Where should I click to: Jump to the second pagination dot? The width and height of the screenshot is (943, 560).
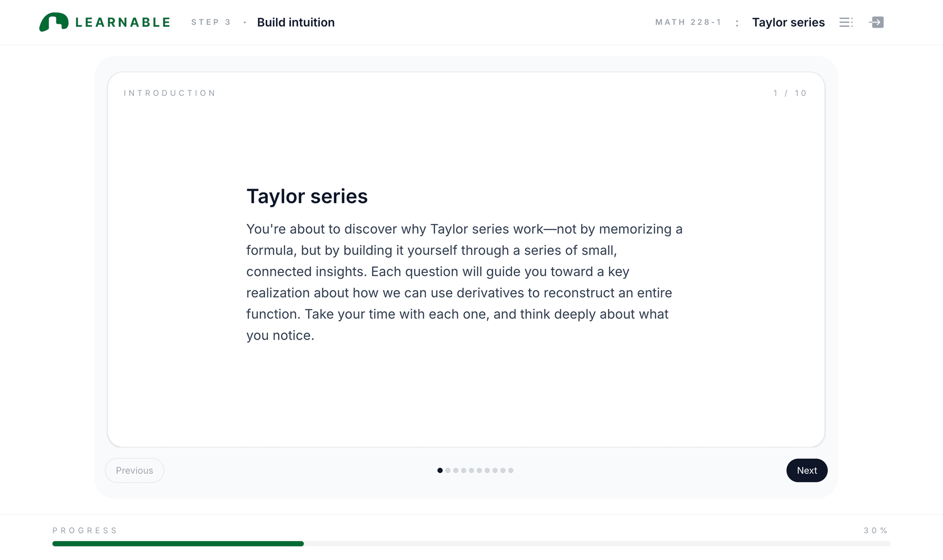tap(448, 470)
